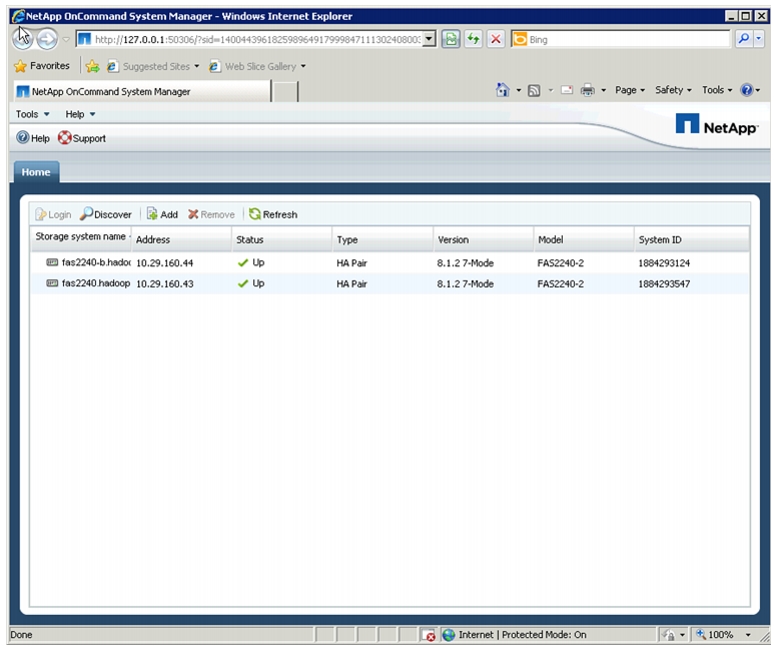
Task: Click the green arrows refresh page icon
Action: 473,39
